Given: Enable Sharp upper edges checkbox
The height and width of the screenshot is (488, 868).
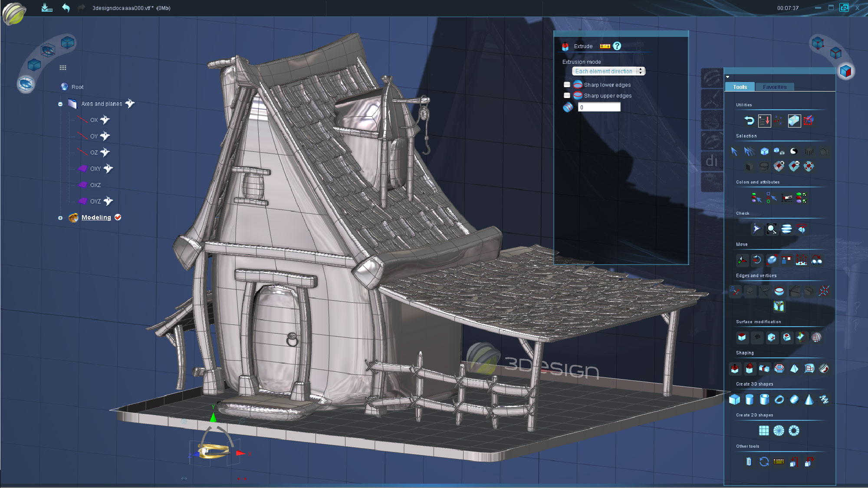Looking at the screenshot, I should (x=567, y=95).
